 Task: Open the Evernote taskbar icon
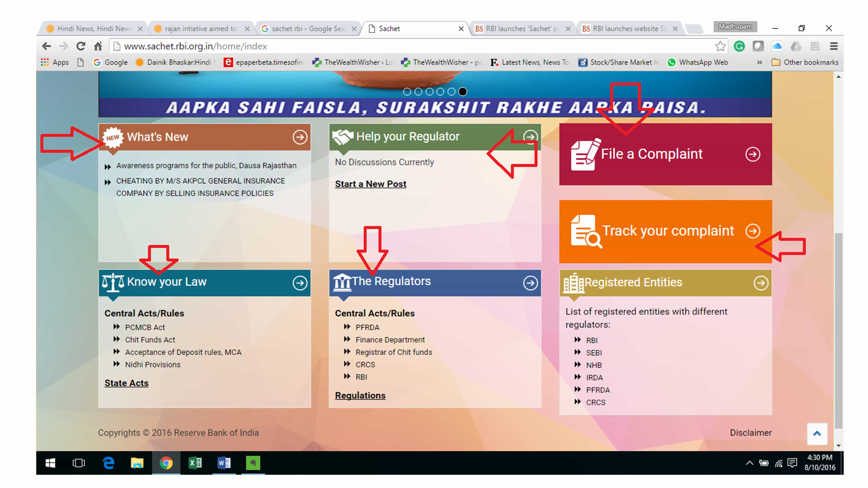click(253, 463)
